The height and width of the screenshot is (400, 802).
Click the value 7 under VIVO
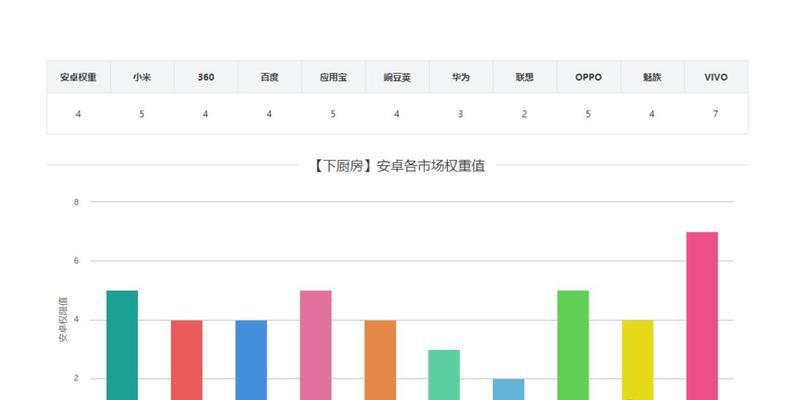tap(716, 114)
